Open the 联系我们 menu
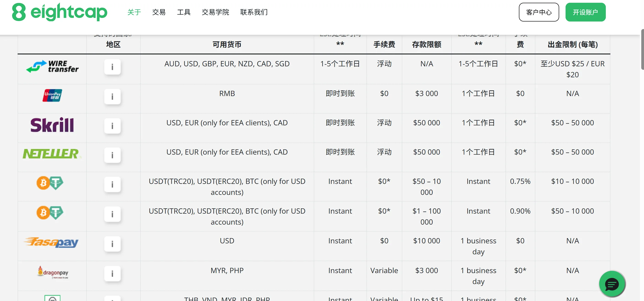Viewport: 644px width, 301px height. (x=254, y=12)
